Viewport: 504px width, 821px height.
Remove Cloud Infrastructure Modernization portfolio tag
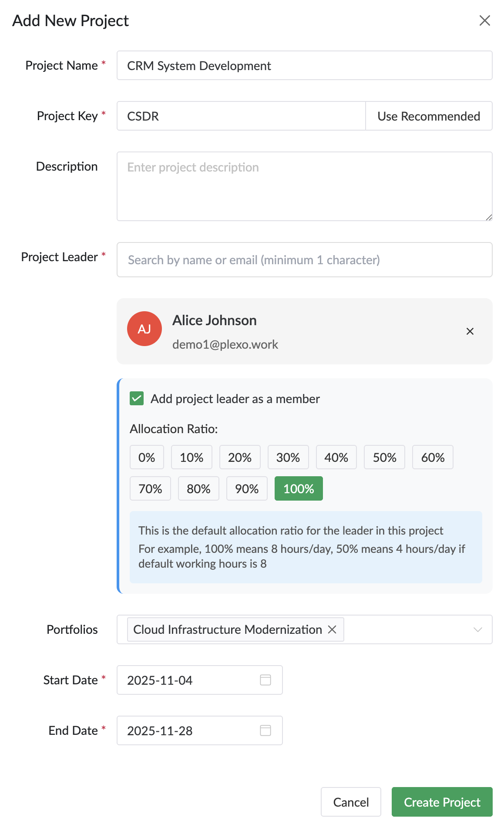[x=332, y=629]
